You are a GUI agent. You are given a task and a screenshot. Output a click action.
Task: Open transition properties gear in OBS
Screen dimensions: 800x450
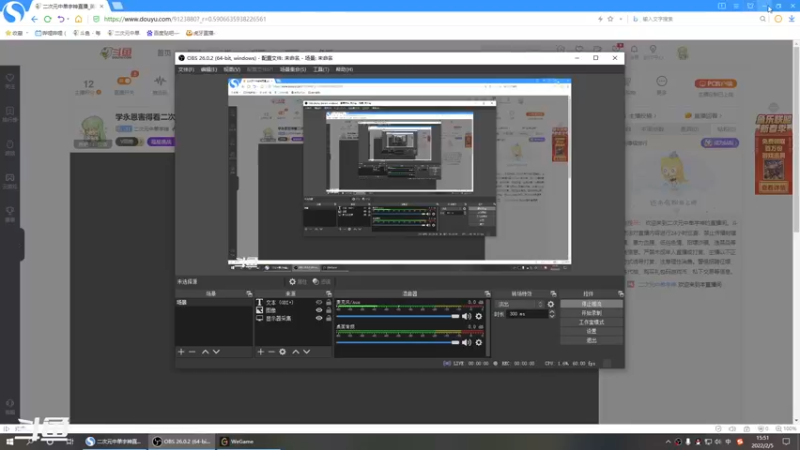pyautogui.click(x=551, y=304)
